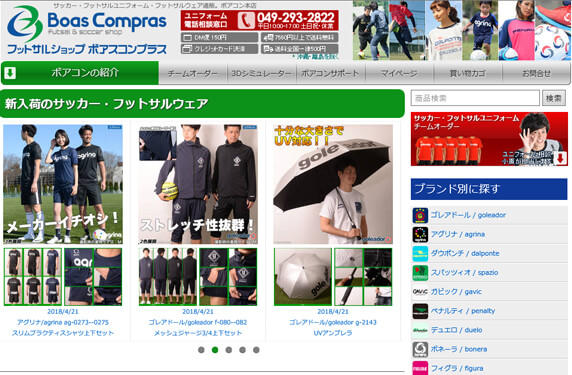
Task: Click the 検索 search button
Action: [553, 98]
